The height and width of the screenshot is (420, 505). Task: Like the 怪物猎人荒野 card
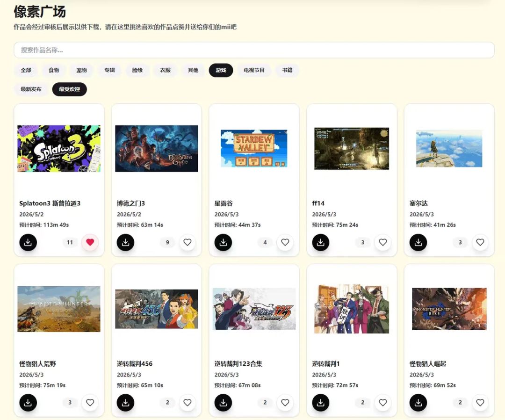(x=90, y=403)
